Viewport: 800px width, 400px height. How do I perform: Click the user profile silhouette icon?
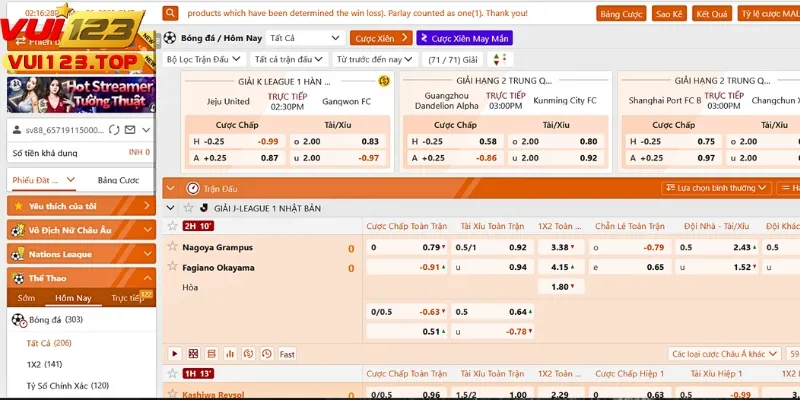pyautogui.click(x=17, y=130)
